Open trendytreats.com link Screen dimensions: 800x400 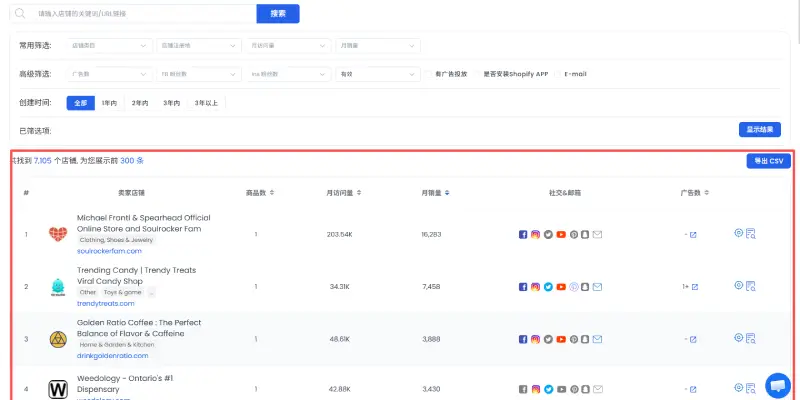click(106, 304)
